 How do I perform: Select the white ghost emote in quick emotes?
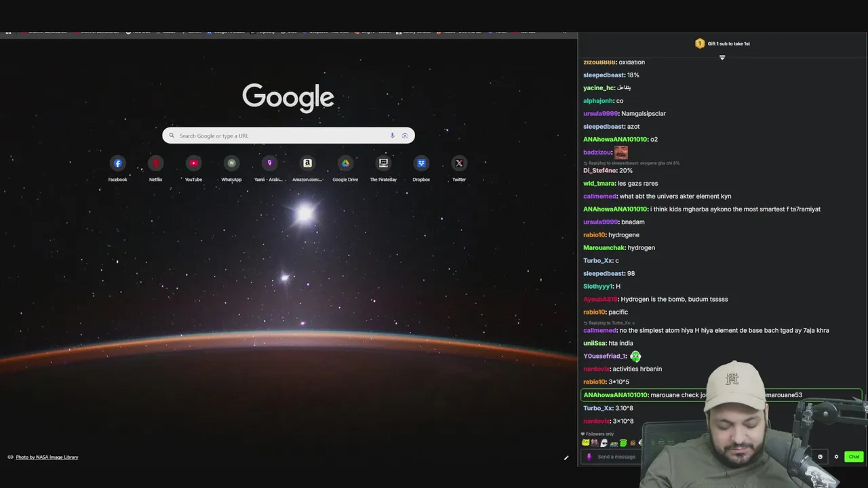click(x=604, y=443)
